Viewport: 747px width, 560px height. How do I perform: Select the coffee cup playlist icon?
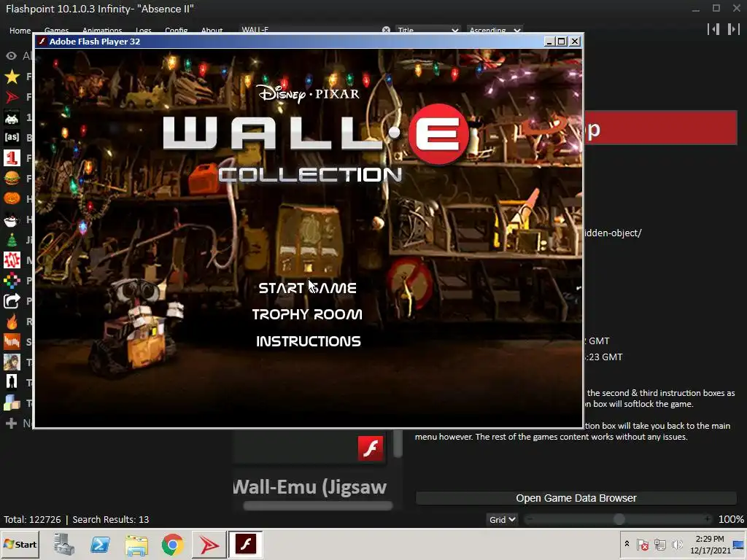click(12, 219)
